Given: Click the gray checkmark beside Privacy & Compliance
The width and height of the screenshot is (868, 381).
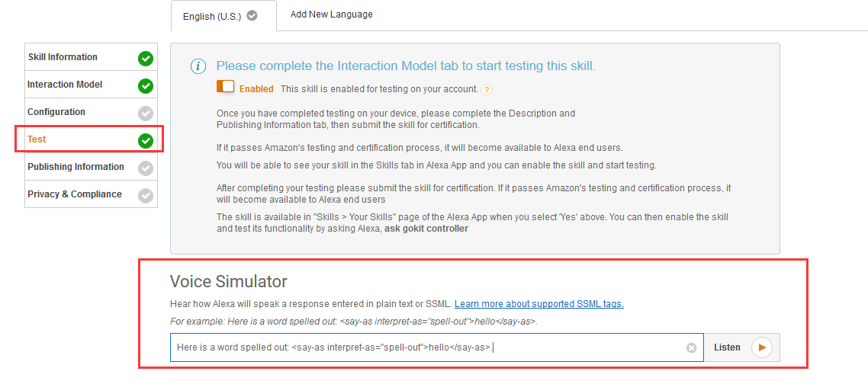Looking at the screenshot, I should tap(146, 195).
